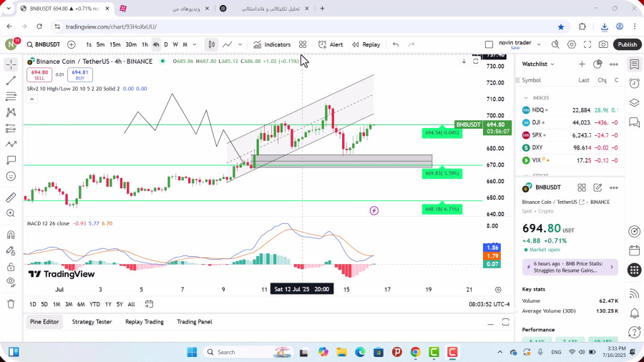Open the Trading Panel tab
This screenshot has width=644, height=362.
195,322
